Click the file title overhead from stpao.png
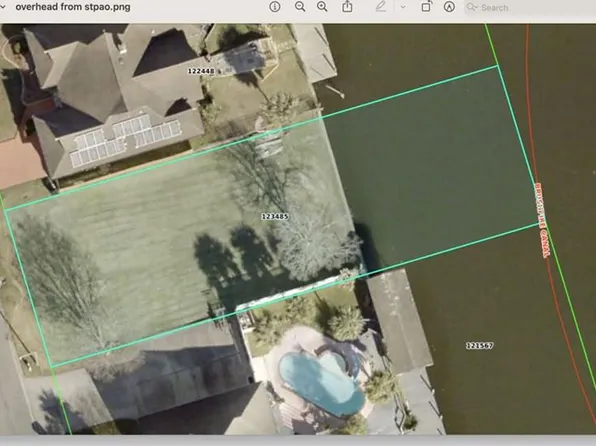This screenshot has width=596, height=446. [73, 7]
